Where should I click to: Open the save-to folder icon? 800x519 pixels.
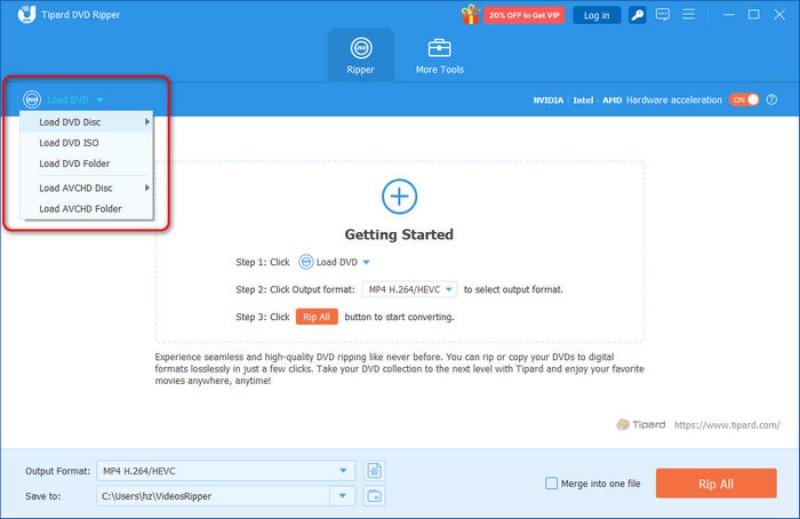[x=374, y=495]
